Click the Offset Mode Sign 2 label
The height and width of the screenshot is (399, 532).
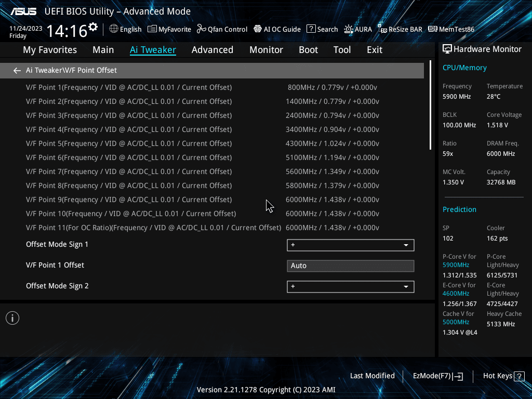click(57, 286)
